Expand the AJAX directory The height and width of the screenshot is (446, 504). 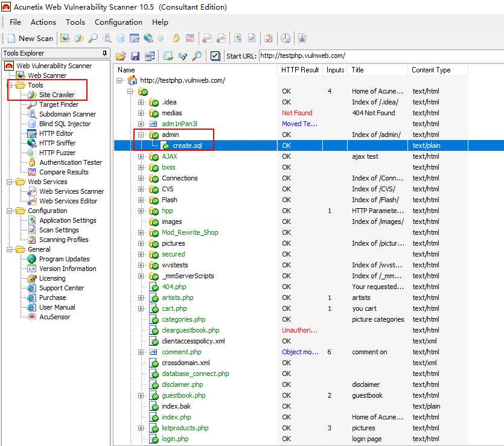[x=141, y=156]
